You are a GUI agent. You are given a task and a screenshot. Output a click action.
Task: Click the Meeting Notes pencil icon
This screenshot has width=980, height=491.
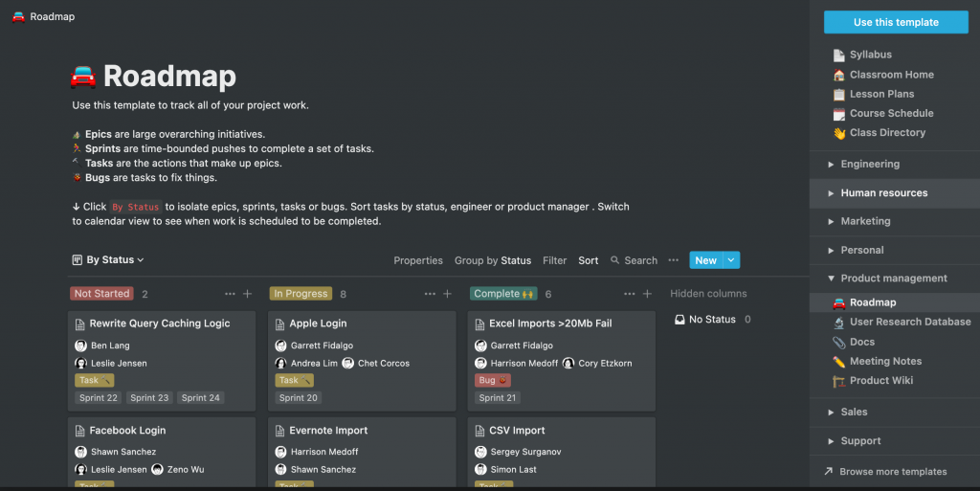coord(838,362)
